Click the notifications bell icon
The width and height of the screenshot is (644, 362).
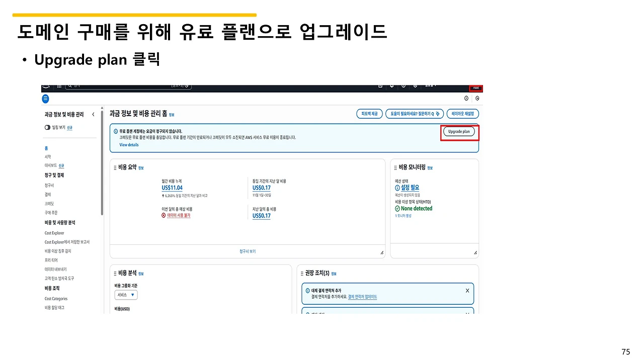click(392, 86)
